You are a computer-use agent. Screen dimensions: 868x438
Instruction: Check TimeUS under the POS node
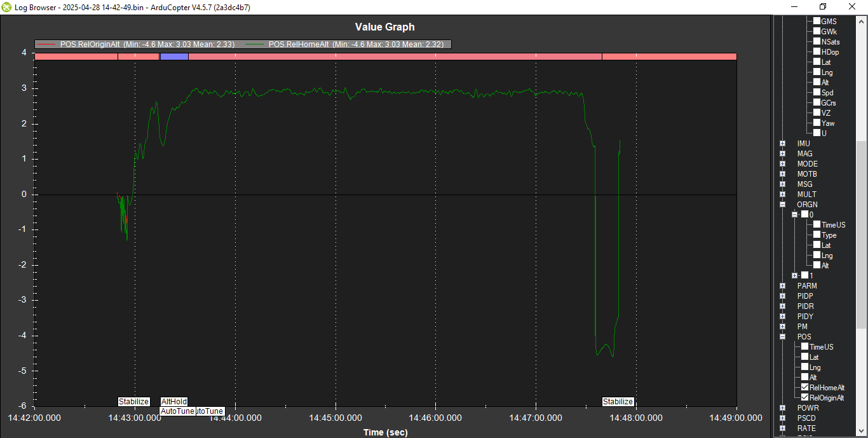point(805,346)
